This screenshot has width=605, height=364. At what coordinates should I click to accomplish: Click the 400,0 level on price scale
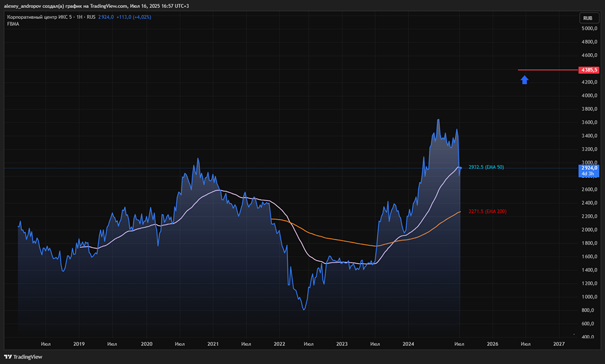point(589,337)
